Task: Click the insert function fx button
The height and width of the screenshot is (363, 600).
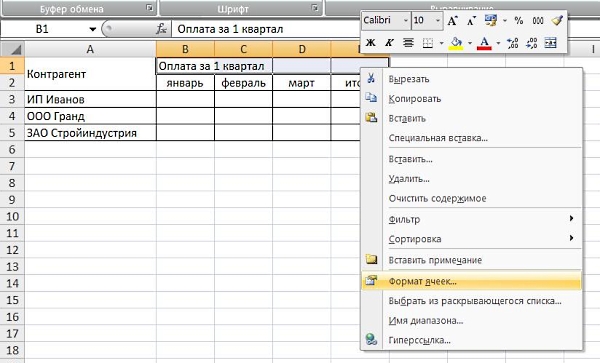Action: (x=161, y=29)
